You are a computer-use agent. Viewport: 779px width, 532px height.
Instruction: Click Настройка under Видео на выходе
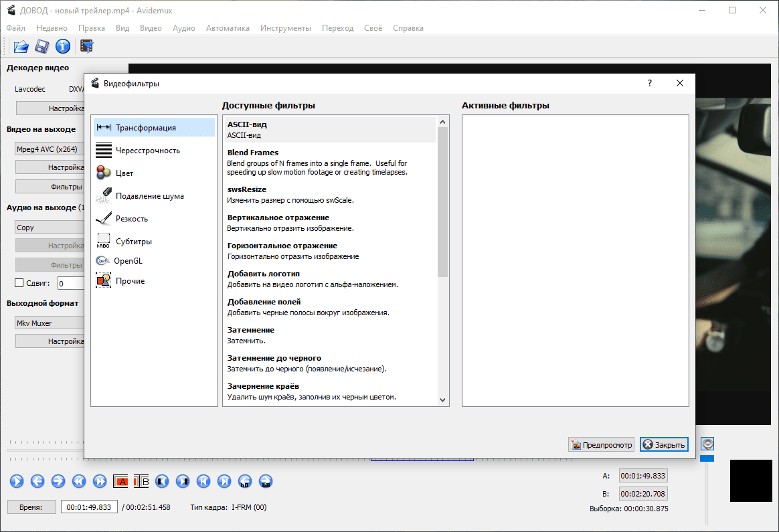tap(50, 167)
